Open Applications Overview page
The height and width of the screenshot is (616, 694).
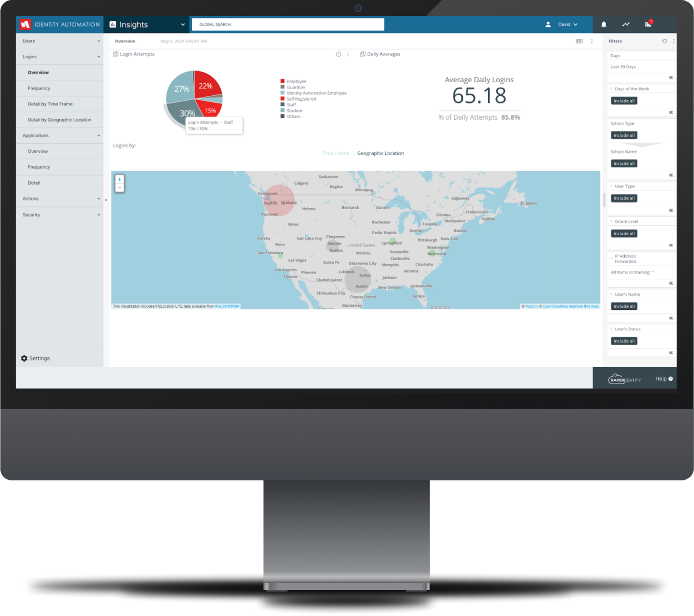point(38,151)
